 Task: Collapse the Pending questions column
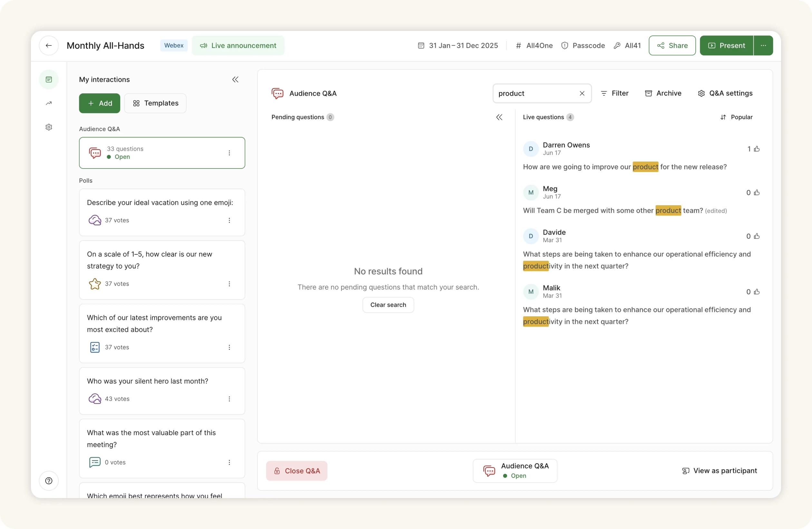click(499, 117)
